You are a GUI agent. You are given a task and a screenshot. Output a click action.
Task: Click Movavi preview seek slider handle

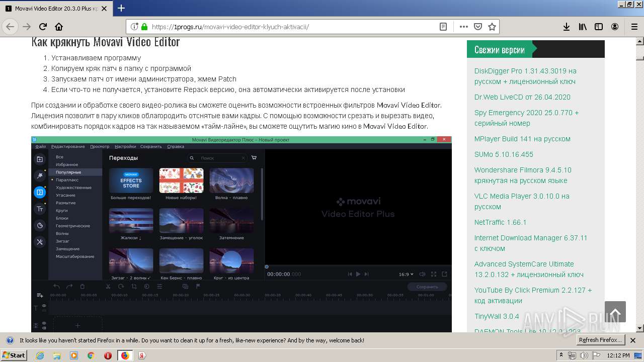(267, 267)
